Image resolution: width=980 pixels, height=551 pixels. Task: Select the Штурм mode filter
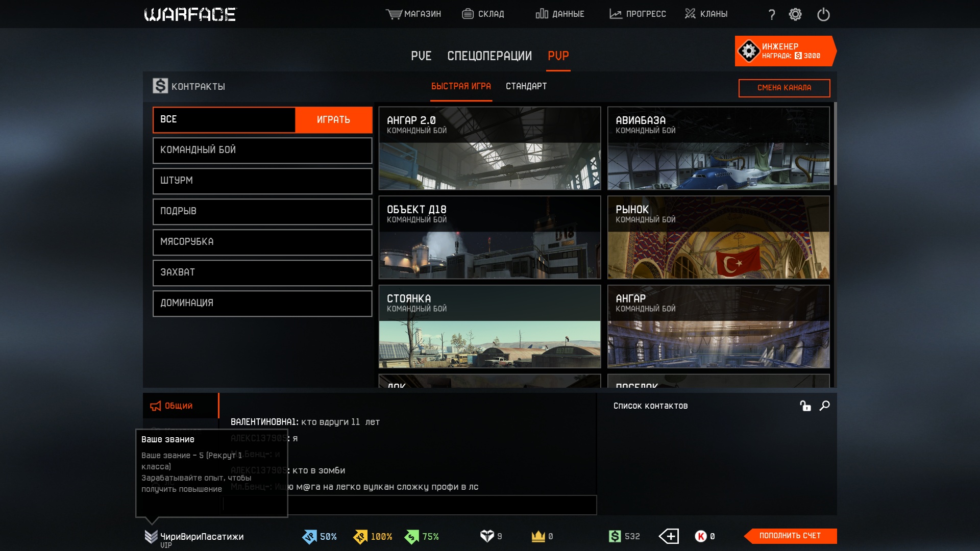262,181
